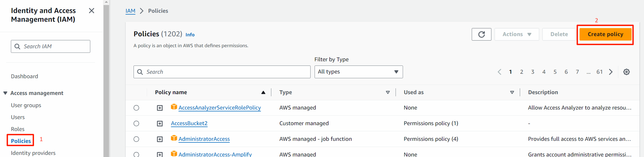
Task: Open the table preferences gear icon
Action: click(626, 72)
